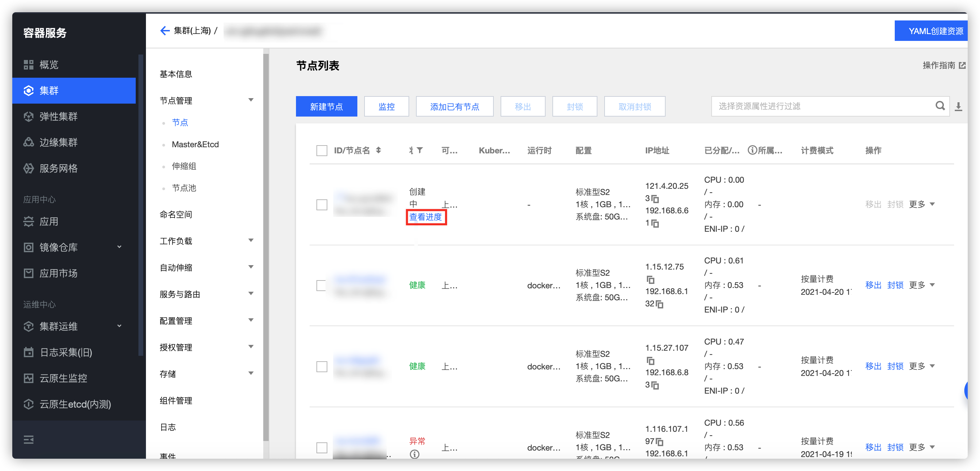Viewport: 980px width, 471px height.
Task: Click the 日志采集(旧) icon
Action: coord(29,352)
